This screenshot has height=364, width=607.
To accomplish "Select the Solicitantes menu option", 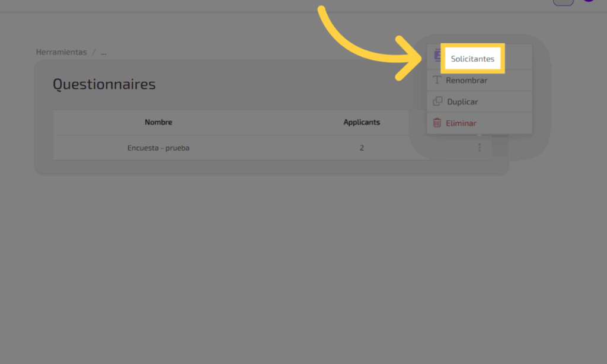I will pyautogui.click(x=472, y=59).
